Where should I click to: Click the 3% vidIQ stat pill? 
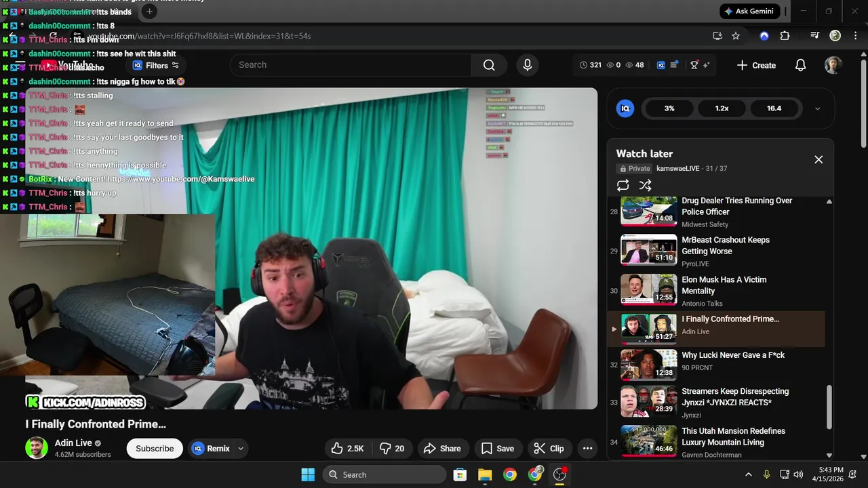click(669, 108)
